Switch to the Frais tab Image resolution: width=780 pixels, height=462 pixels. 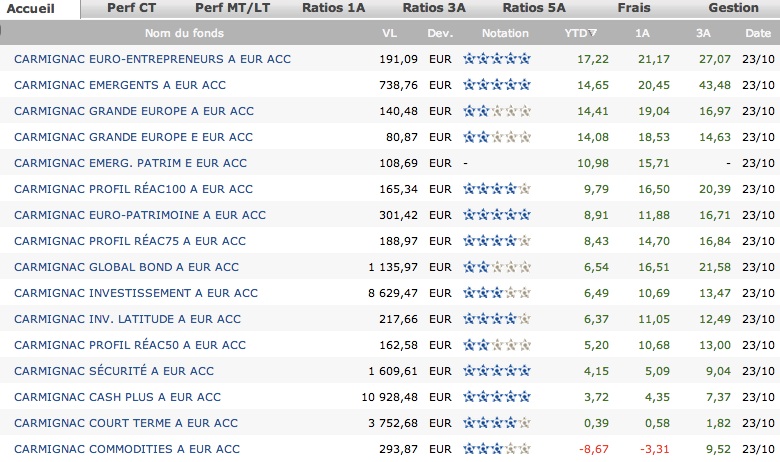[634, 8]
